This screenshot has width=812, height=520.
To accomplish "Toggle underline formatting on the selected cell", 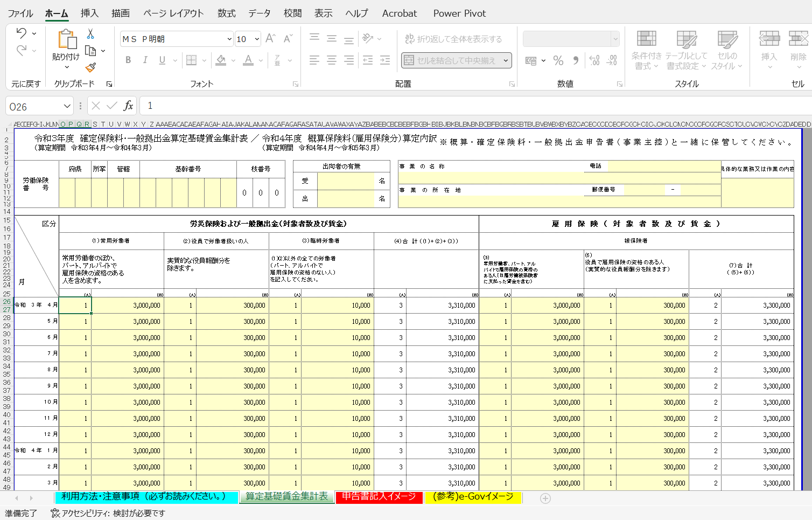I will click(x=161, y=60).
